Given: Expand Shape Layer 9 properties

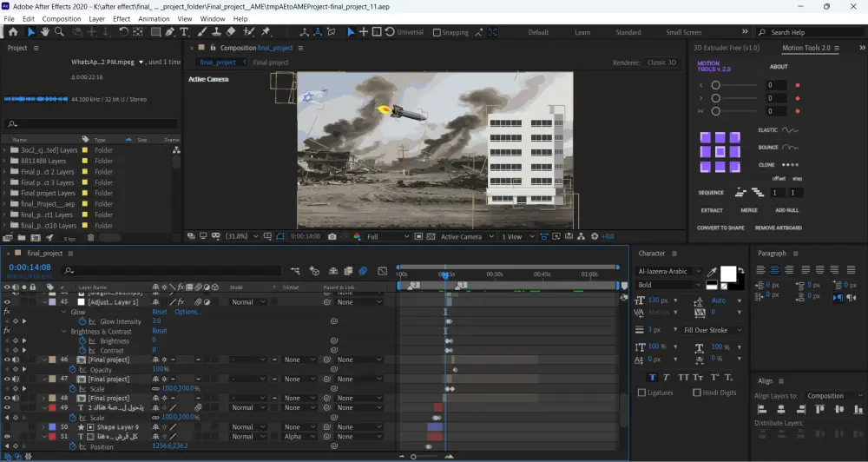Looking at the screenshot, I should (43, 427).
